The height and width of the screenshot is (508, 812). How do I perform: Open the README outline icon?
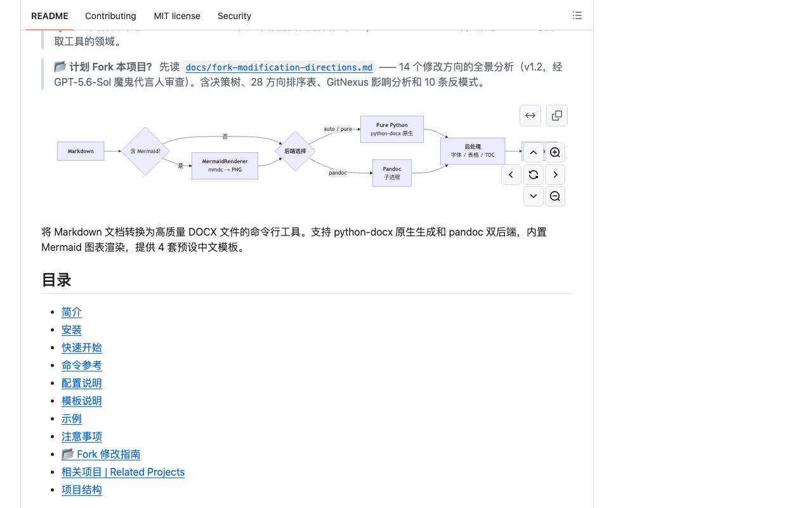coord(577,15)
